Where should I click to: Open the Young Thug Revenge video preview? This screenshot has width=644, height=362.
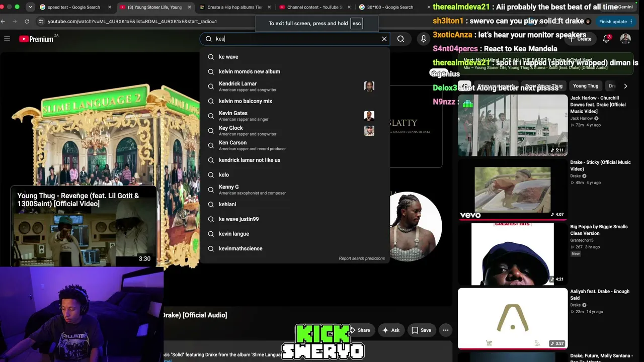[x=84, y=226]
